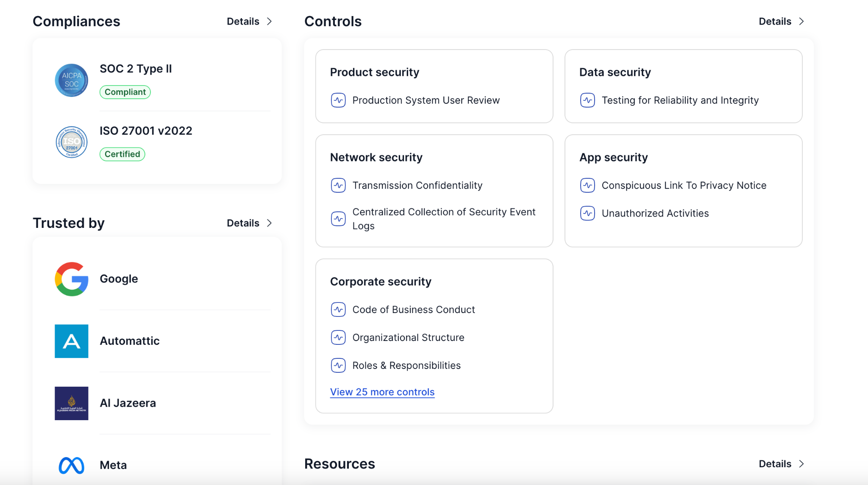This screenshot has width=868, height=485.
Task: Click icon beside Roles & Responsibilities
Action: pos(338,366)
